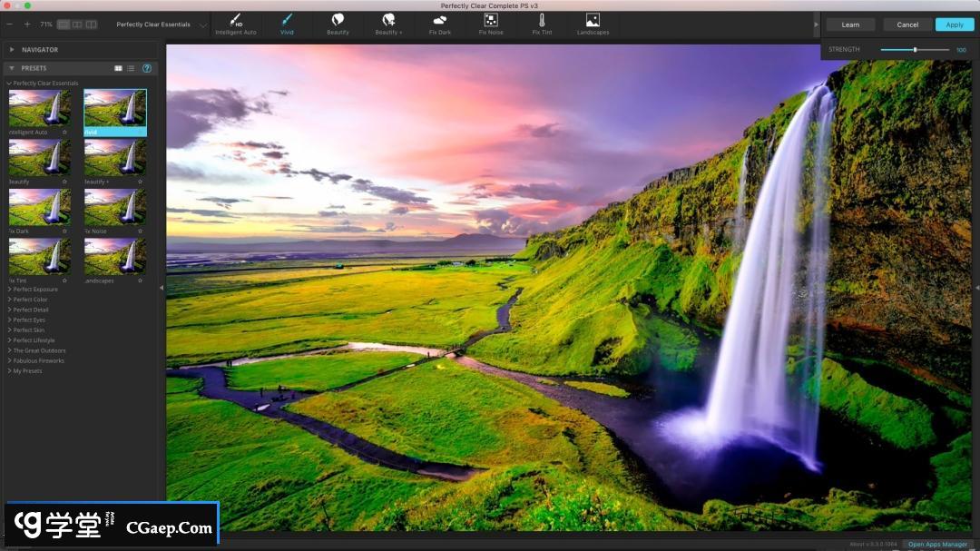Switch presets to list view
Image resolution: width=980 pixels, height=551 pixels.
(x=131, y=68)
